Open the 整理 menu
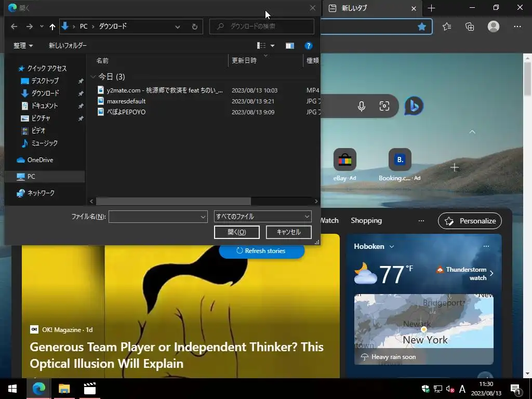The width and height of the screenshot is (532, 399). coord(23,46)
